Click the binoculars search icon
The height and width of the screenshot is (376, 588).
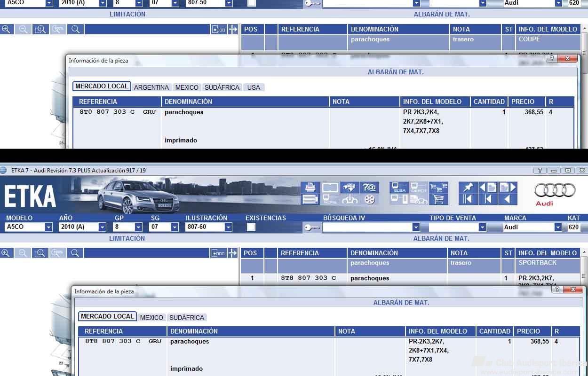pyautogui.click(x=350, y=188)
